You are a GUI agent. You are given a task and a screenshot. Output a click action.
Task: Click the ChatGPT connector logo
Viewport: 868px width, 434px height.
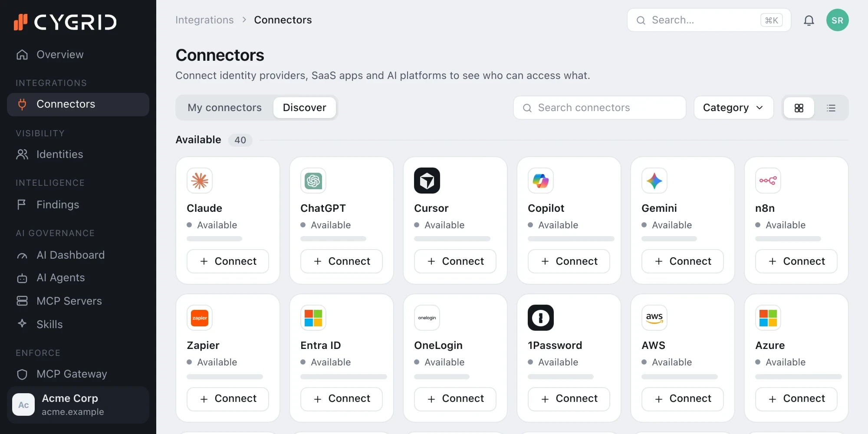coord(313,181)
